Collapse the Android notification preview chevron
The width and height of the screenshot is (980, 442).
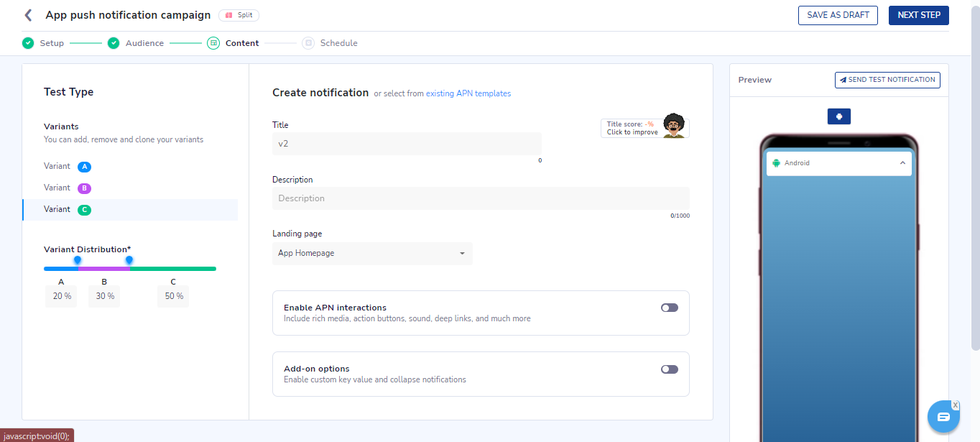tap(902, 163)
